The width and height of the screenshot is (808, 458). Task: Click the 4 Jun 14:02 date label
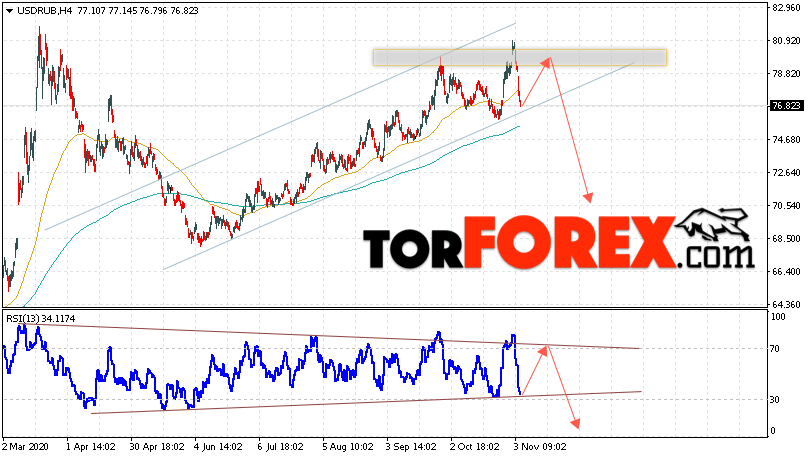click(218, 446)
